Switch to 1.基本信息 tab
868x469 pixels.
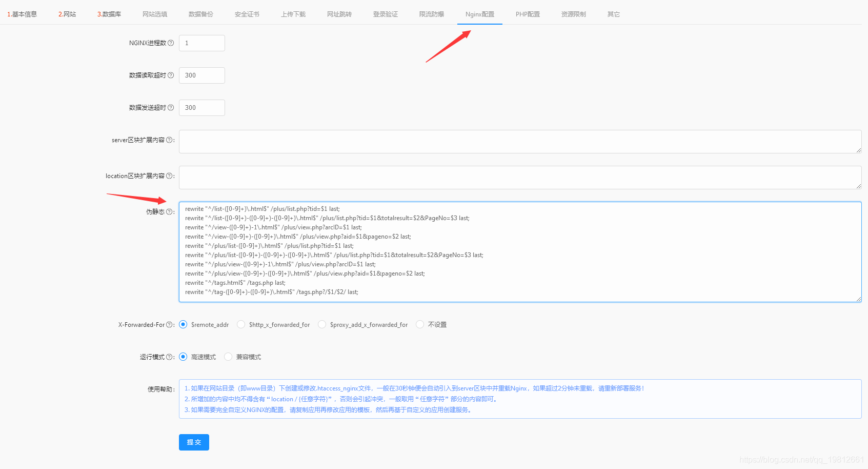pos(22,14)
